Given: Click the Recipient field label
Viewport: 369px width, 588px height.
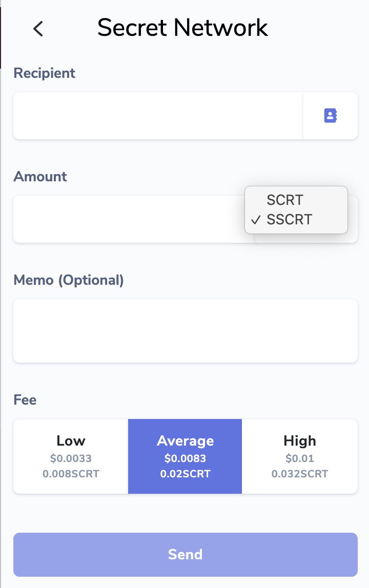Looking at the screenshot, I should pos(45,73).
